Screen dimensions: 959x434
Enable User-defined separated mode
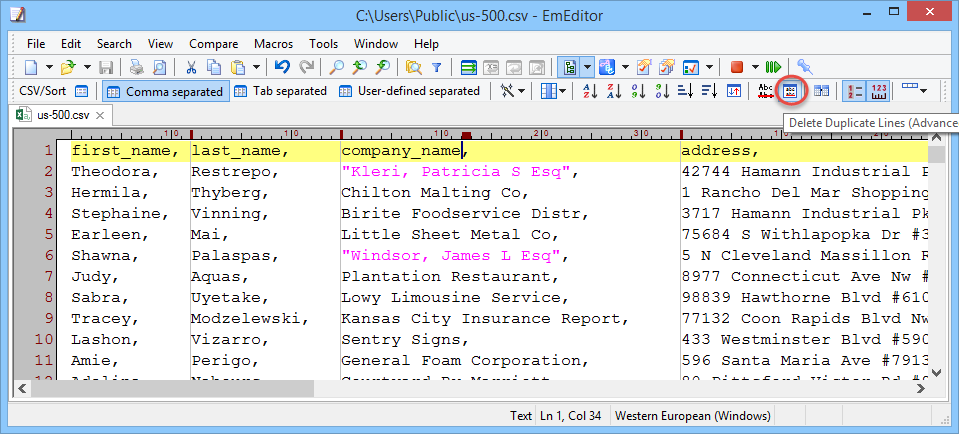click(x=409, y=91)
